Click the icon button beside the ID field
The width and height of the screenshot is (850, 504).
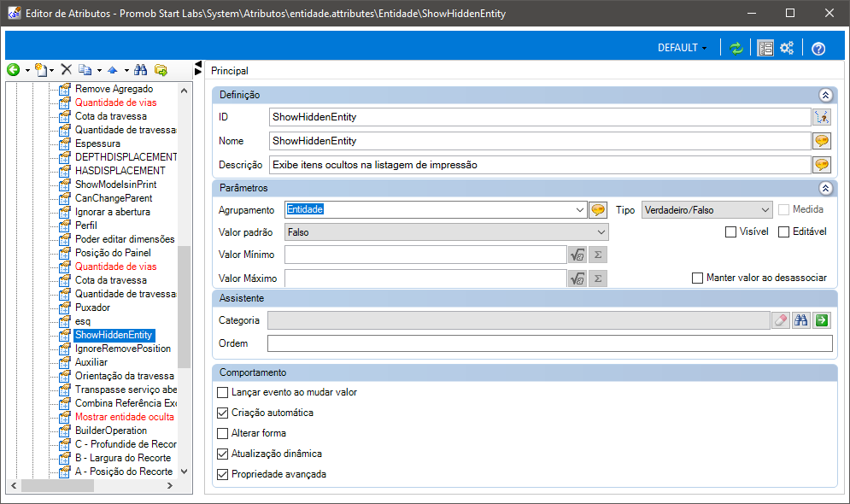[x=822, y=117]
